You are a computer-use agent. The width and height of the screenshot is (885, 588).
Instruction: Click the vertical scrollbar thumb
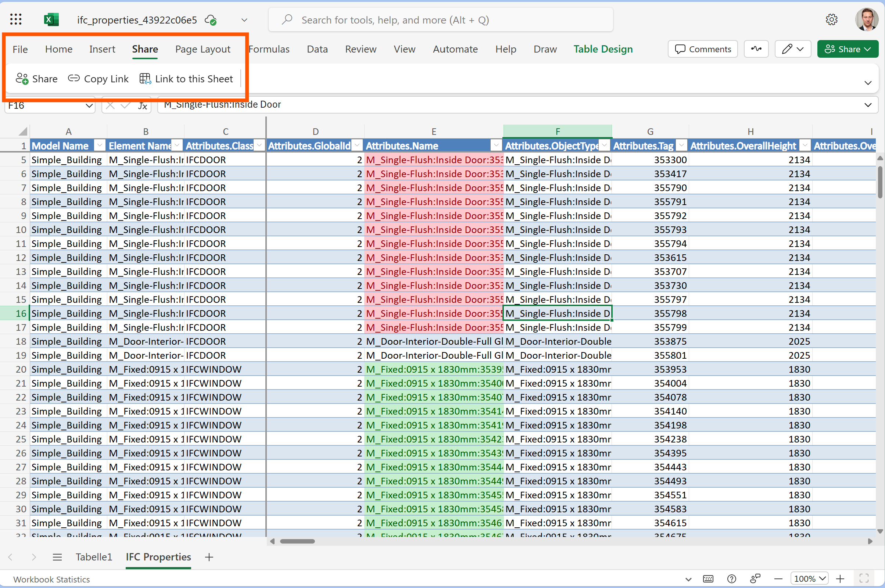[880, 182]
